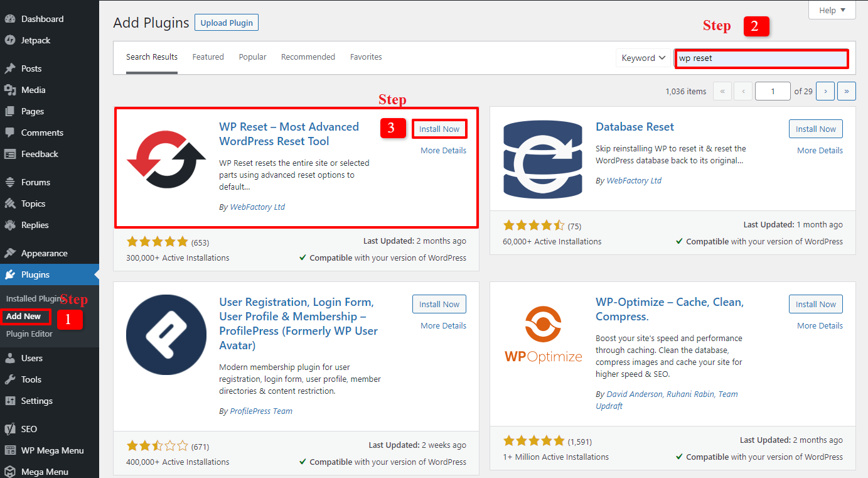Click the Upload Plugin button
The width and height of the screenshot is (868, 478).
tap(226, 23)
